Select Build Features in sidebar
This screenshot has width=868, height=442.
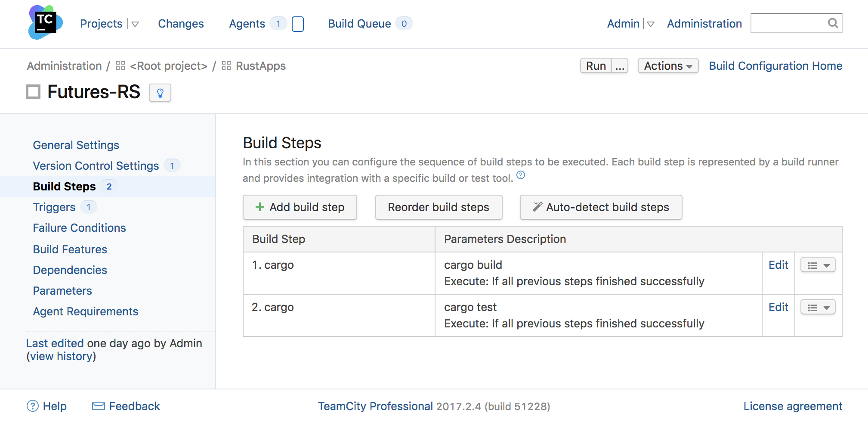coord(70,249)
